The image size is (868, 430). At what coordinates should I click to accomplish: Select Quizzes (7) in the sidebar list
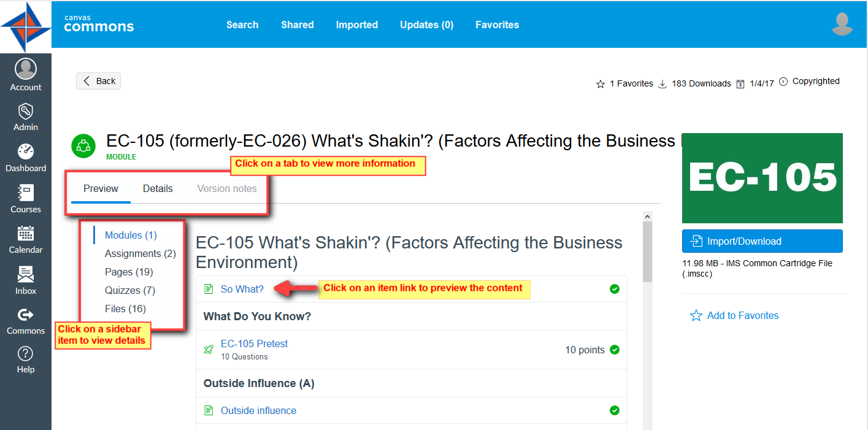pyautogui.click(x=130, y=290)
